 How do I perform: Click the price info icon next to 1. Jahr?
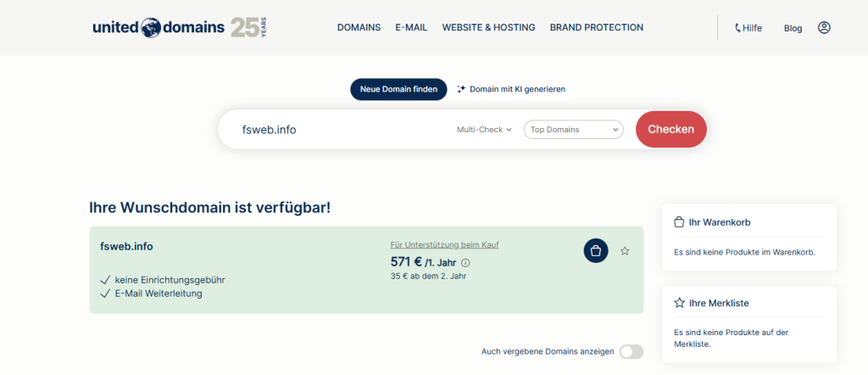(465, 263)
